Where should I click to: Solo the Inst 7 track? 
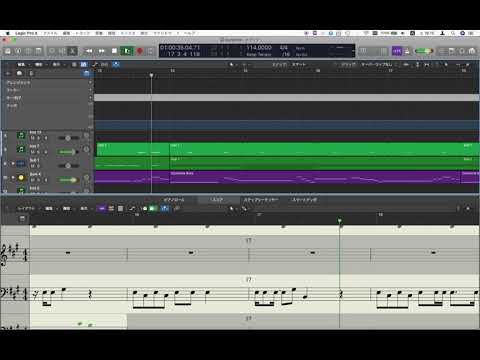tap(39, 152)
